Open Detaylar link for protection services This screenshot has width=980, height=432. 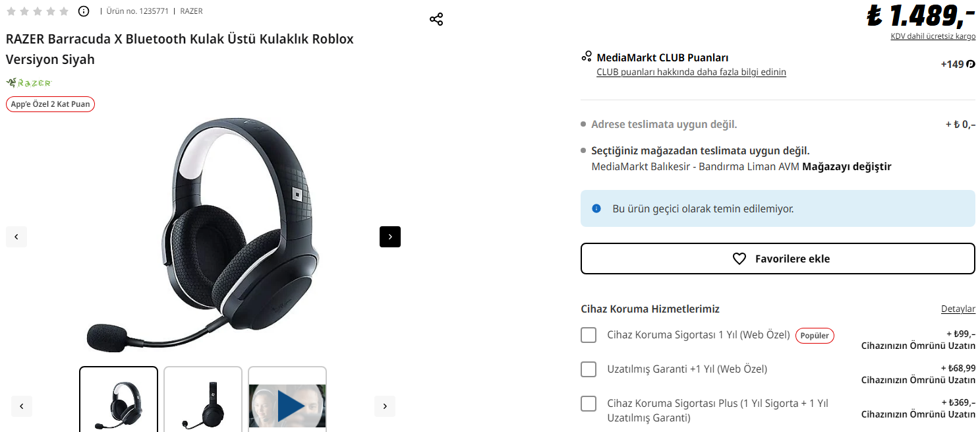click(x=958, y=309)
